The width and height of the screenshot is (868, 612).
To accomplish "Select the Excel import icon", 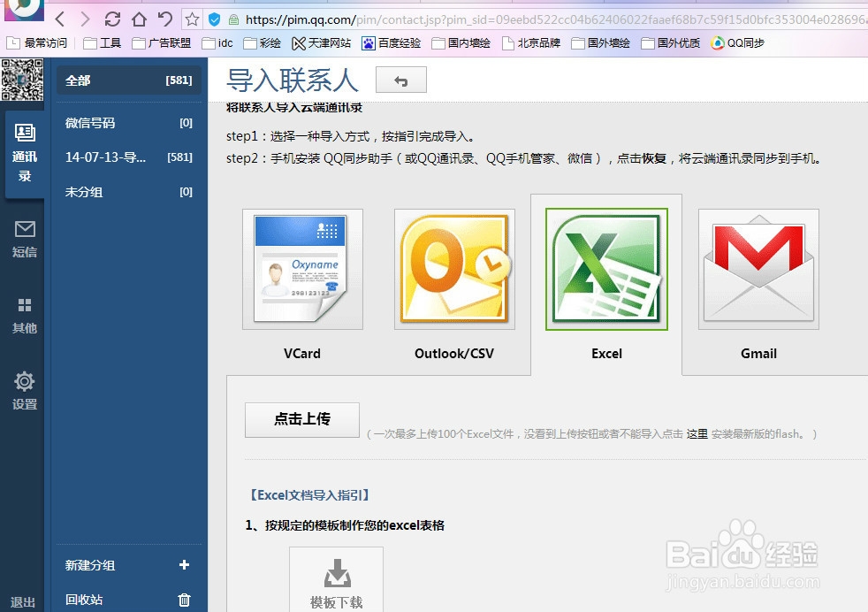I will [x=605, y=268].
